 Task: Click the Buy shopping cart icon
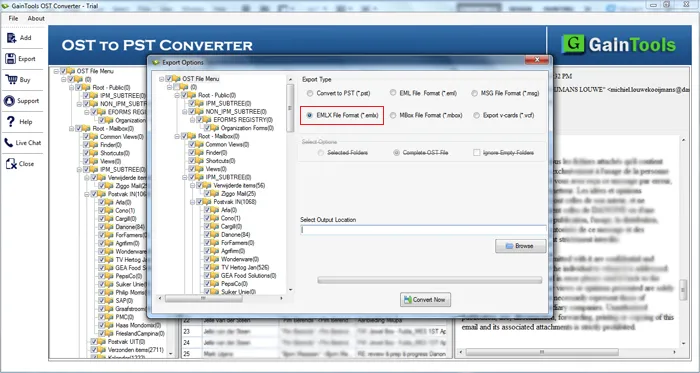click(x=11, y=79)
